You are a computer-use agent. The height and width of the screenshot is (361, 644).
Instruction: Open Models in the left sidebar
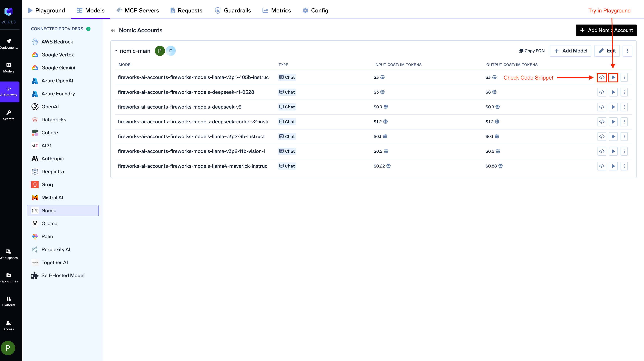[9, 68]
